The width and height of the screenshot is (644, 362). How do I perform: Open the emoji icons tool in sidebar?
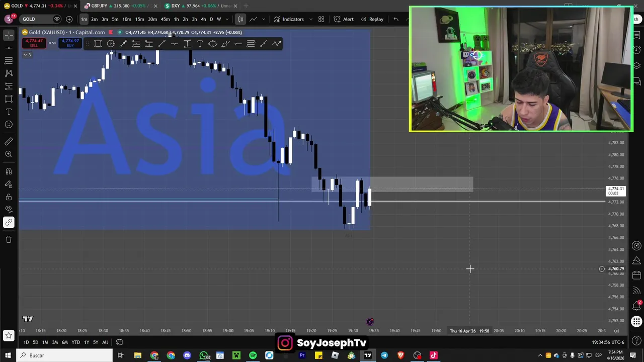[9, 124]
